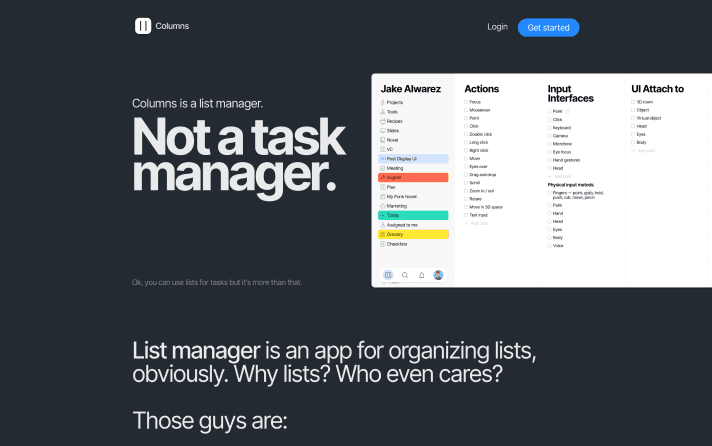Open notifications bell icon
Image resolution: width=712 pixels, height=446 pixels.
point(421,275)
